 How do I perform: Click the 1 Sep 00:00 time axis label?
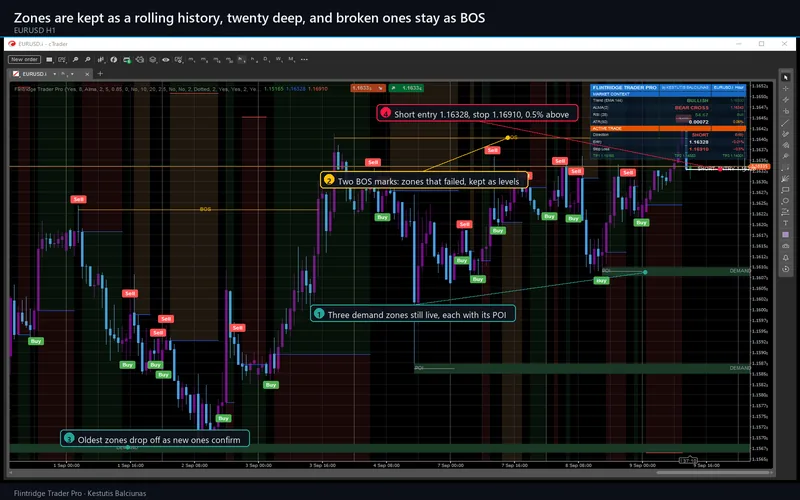coord(66,465)
